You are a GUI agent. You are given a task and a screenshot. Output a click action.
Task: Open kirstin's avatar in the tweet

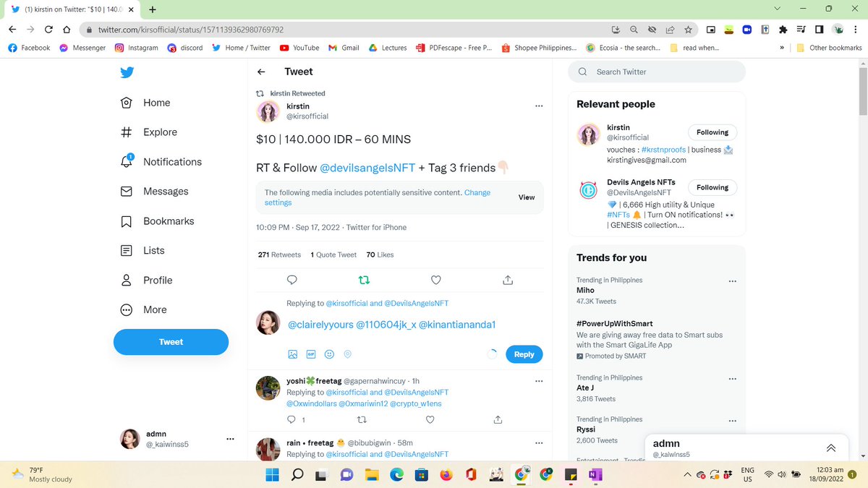tap(268, 112)
